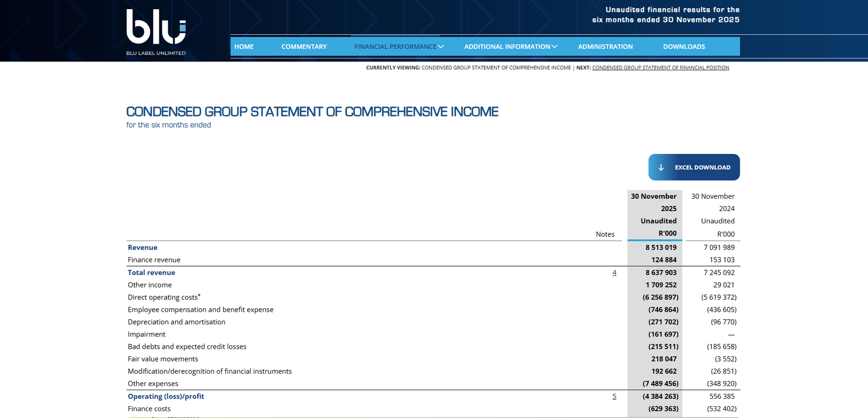The width and height of the screenshot is (868, 418).
Task: Click the Additional Information chevron icon
Action: (x=554, y=46)
